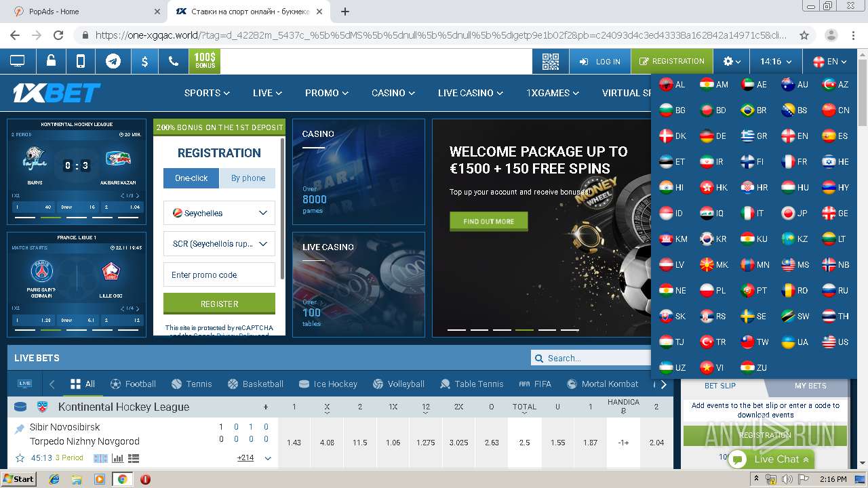This screenshot has width=868, height=488.
Task: Expand the settings gear dropdown
Action: [x=731, y=61]
